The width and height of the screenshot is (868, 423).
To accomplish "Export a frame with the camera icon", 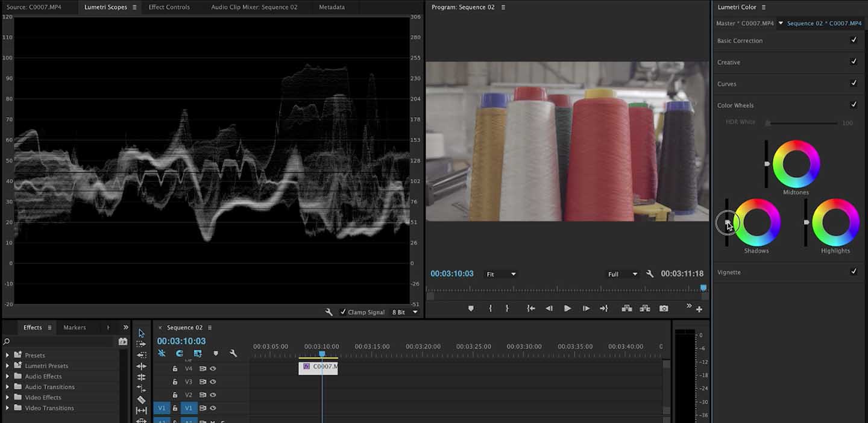I will tap(664, 308).
